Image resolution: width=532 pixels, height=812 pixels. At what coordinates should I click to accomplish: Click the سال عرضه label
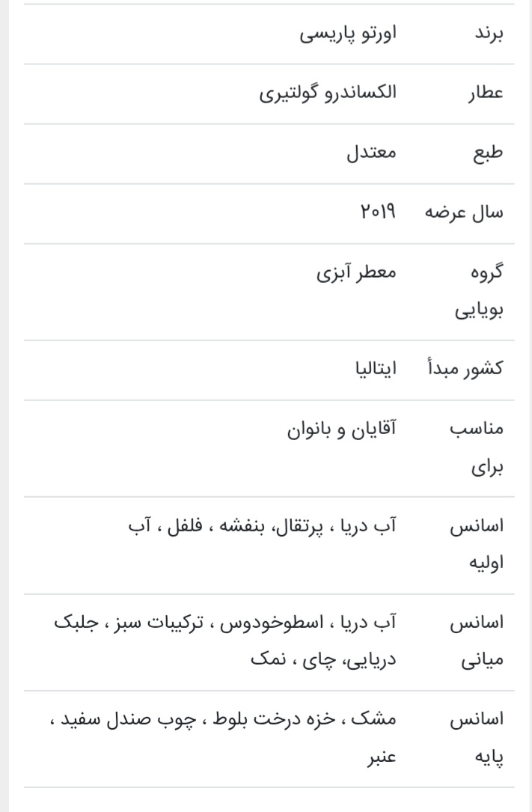[x=465, y=213]
